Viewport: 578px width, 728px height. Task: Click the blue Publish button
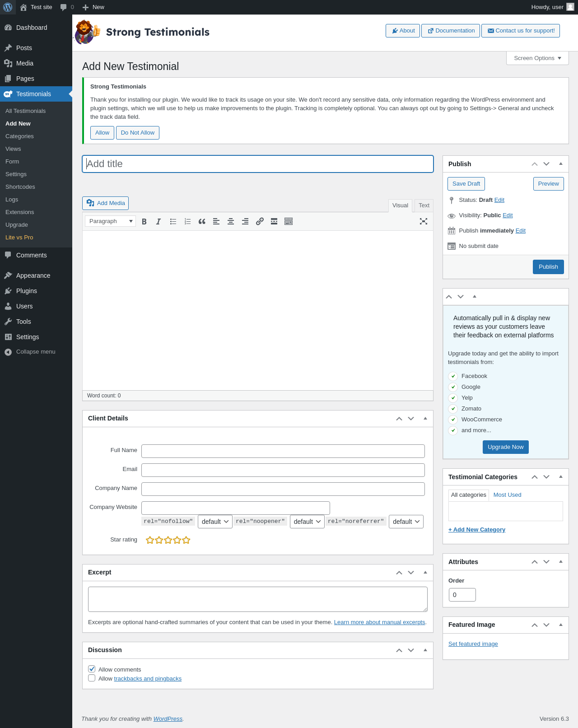click(548, 267)
